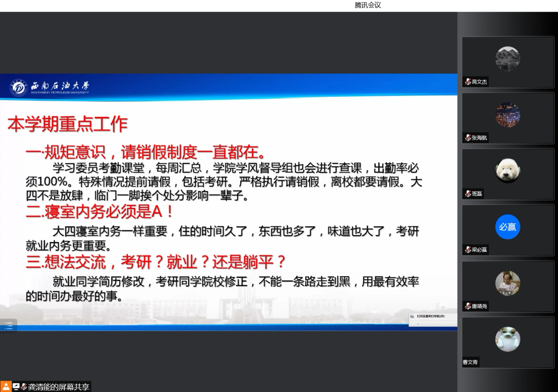Click the ellipsis item below 打开设备和打印机
Viewport: 558px width, 392px height.
418,324
